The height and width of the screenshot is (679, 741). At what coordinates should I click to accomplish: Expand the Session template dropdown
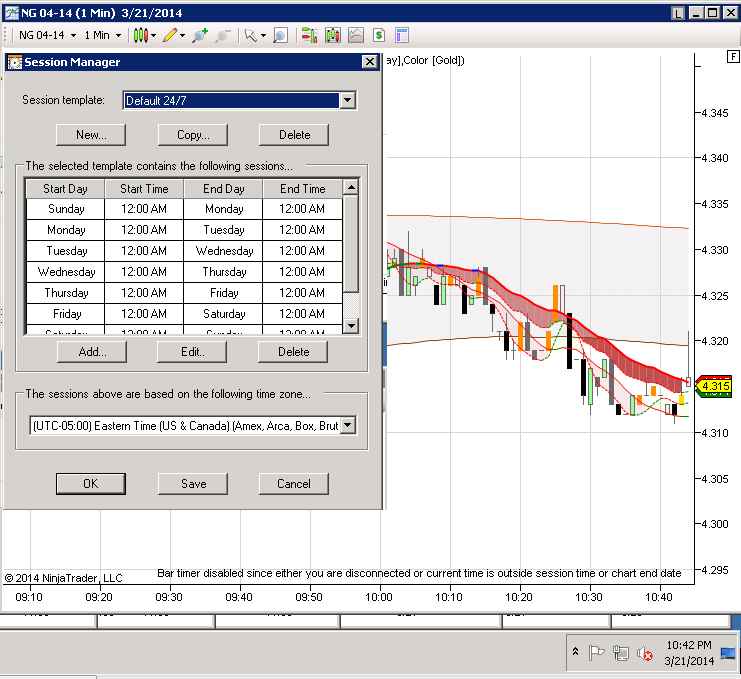[x=347, y=100]
